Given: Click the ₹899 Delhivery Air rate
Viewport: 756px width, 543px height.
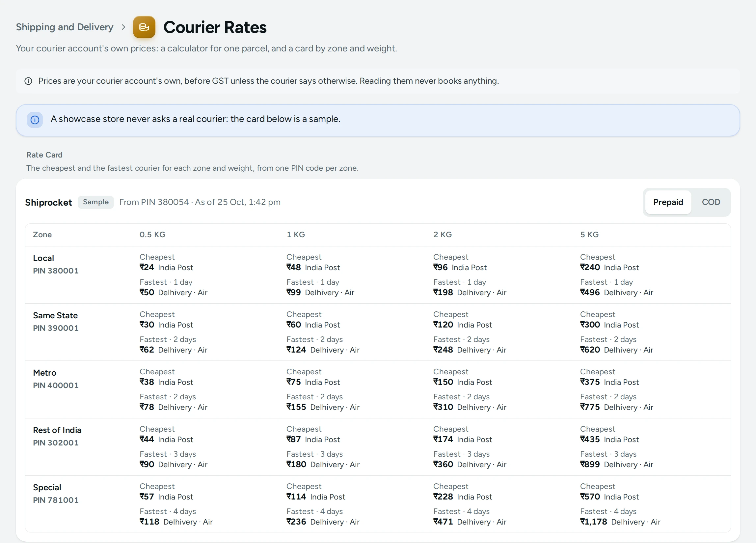Looking at the screenshot, I should tap(617, 465).
